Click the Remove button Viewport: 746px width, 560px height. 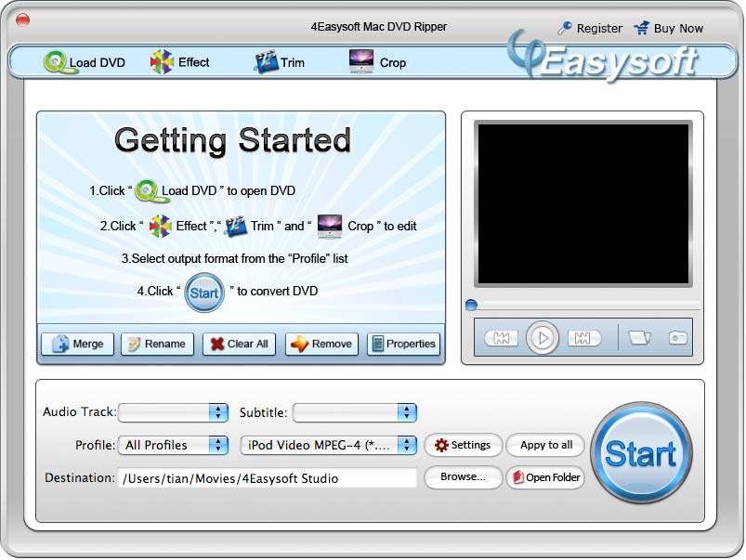pos(321,344)
